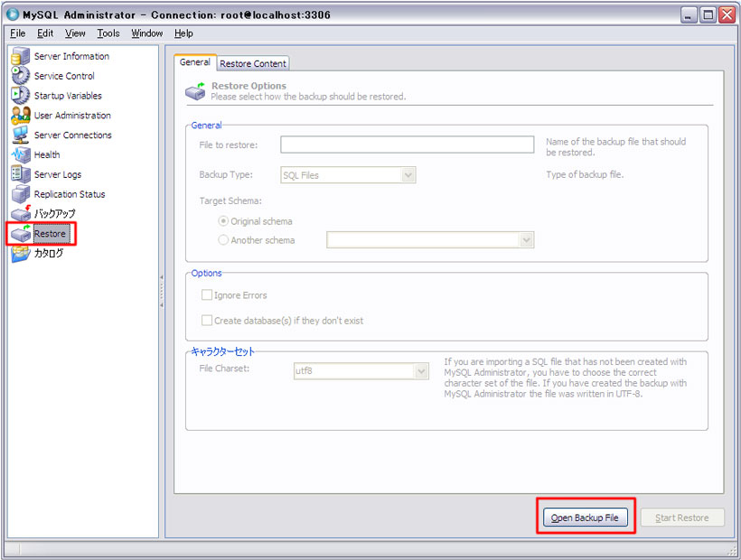
Task: Select カタログ label in sidebar
Action: tap(48, 254)
